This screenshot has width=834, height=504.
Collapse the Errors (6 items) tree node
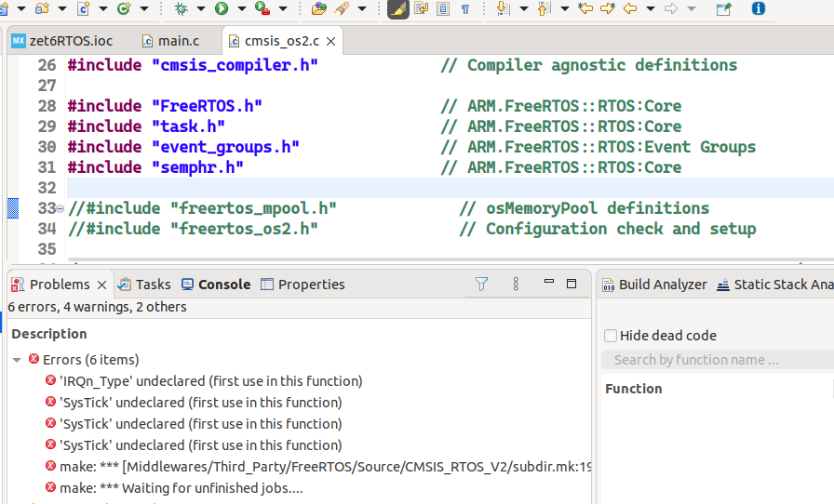click(18, 360)
